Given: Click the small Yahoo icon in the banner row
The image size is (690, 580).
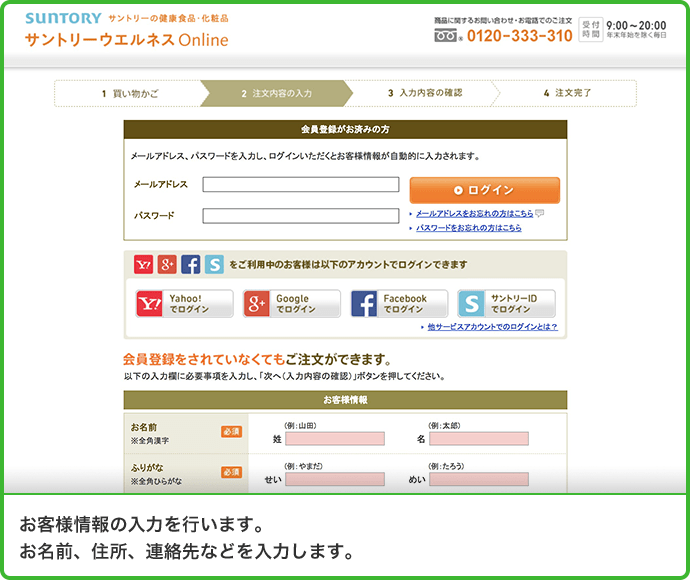Looking at the screenshot, I should [143, 264].
